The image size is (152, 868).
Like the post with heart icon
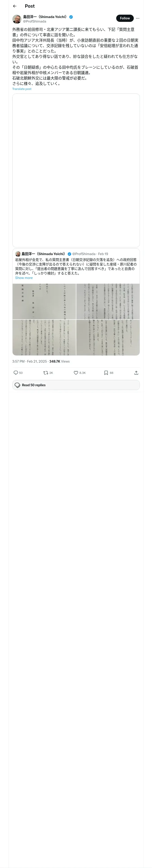click(76, 373)
